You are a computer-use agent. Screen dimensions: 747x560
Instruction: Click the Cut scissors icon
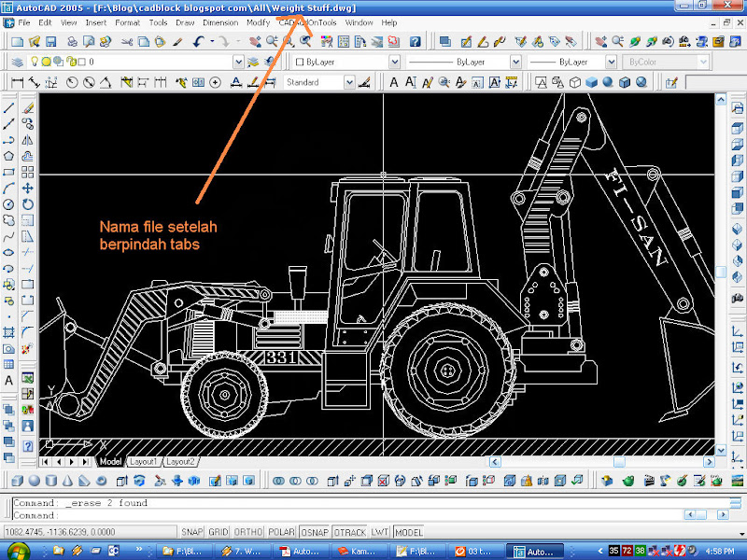[x=127, y=42]
